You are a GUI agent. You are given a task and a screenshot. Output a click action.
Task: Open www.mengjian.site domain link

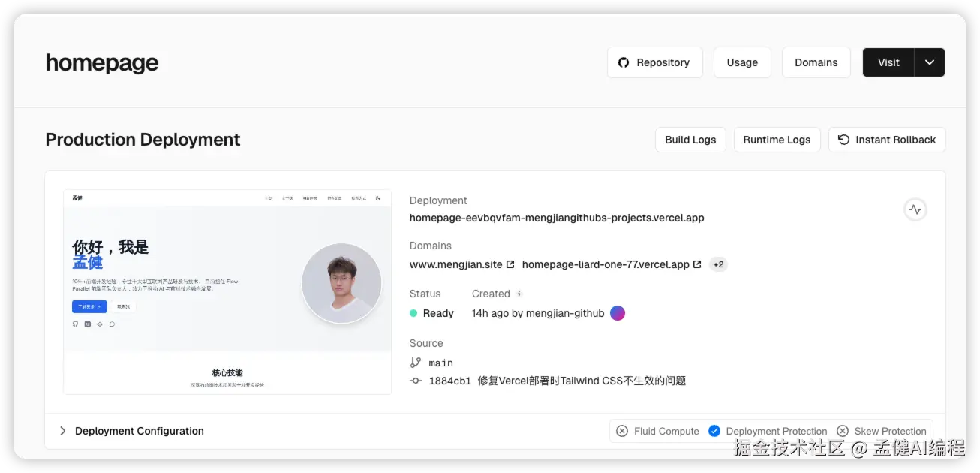point(456,264)
